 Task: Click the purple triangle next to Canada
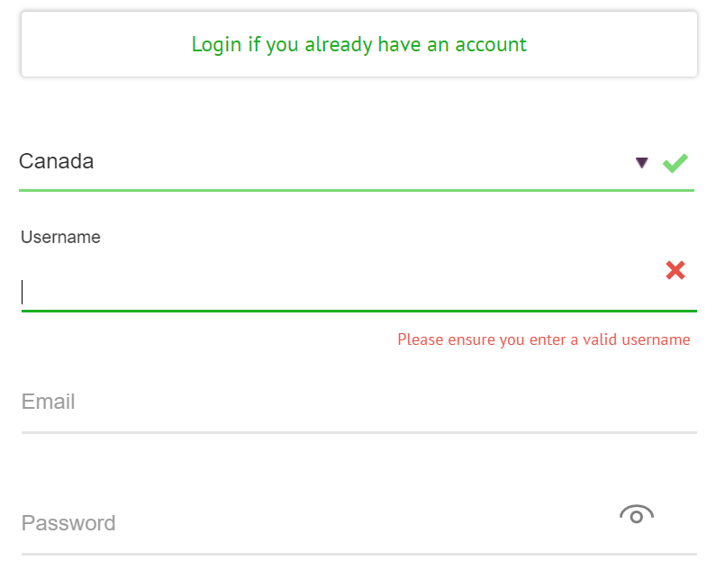641,163
